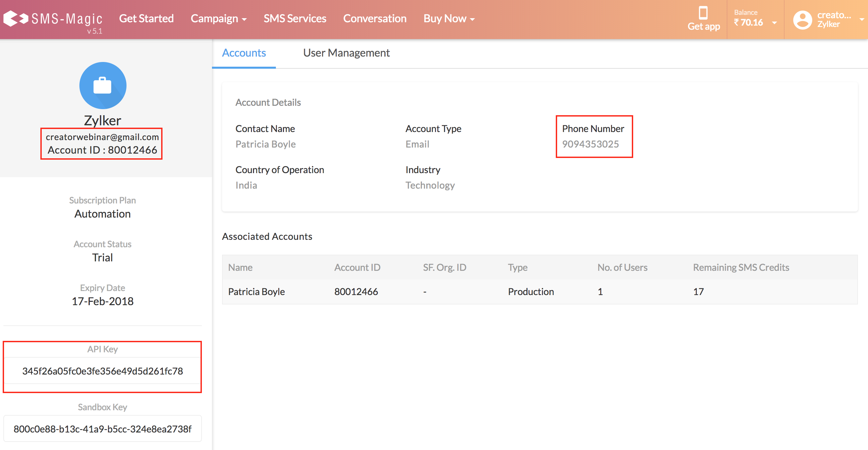868x450 pixels.
Task: Click the user profile avatar icon
Action: pos(802,20)
